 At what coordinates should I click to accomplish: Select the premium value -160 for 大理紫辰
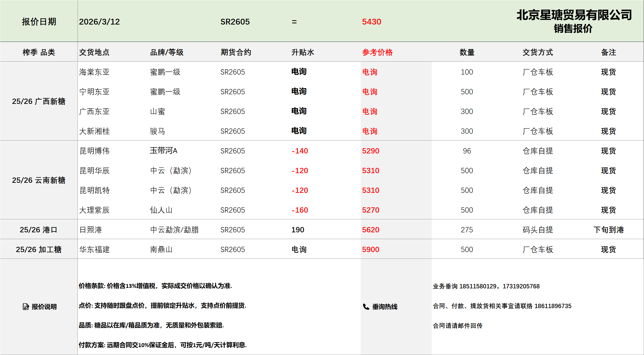pos(300,210)
